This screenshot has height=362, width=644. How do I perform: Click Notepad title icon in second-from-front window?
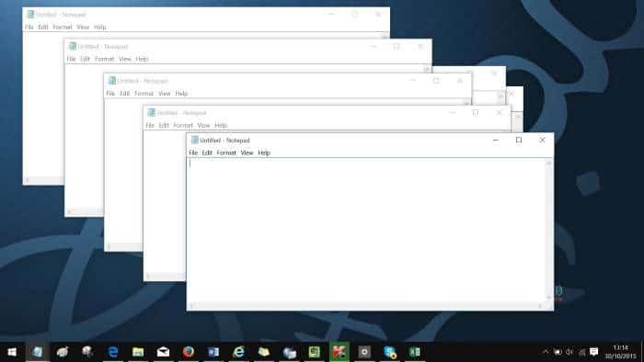151,112
